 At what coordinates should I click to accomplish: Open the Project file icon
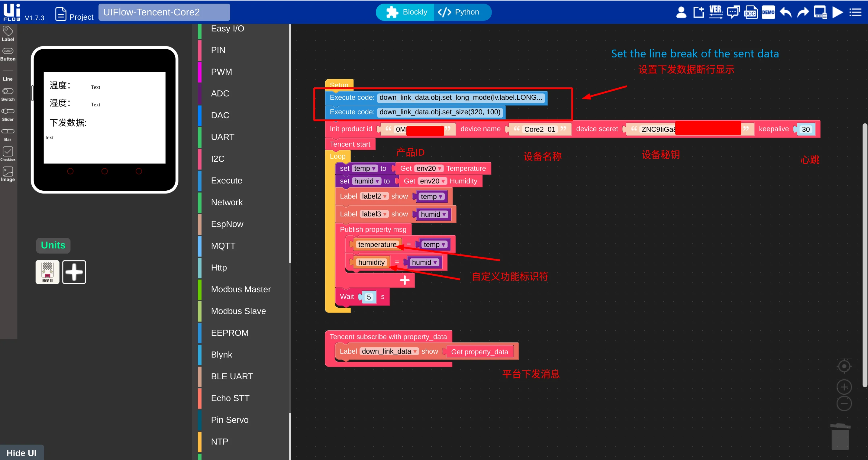click(x=61, y=14)
